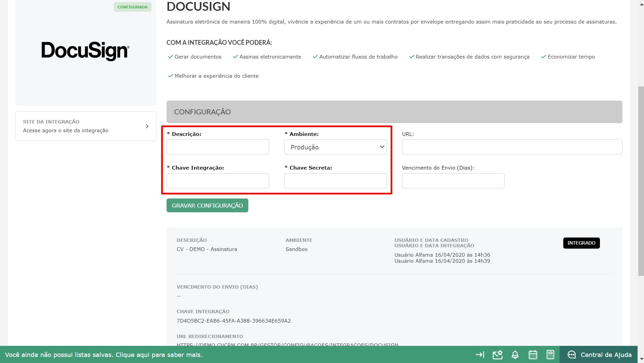Click the scrollbar down arrow
Screen dimensions: 644x363
[x=641, y=359]
